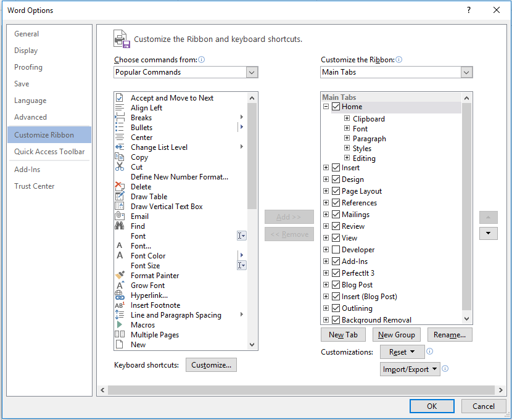Expand the Insert tab tree item

(x=326, y=167)
